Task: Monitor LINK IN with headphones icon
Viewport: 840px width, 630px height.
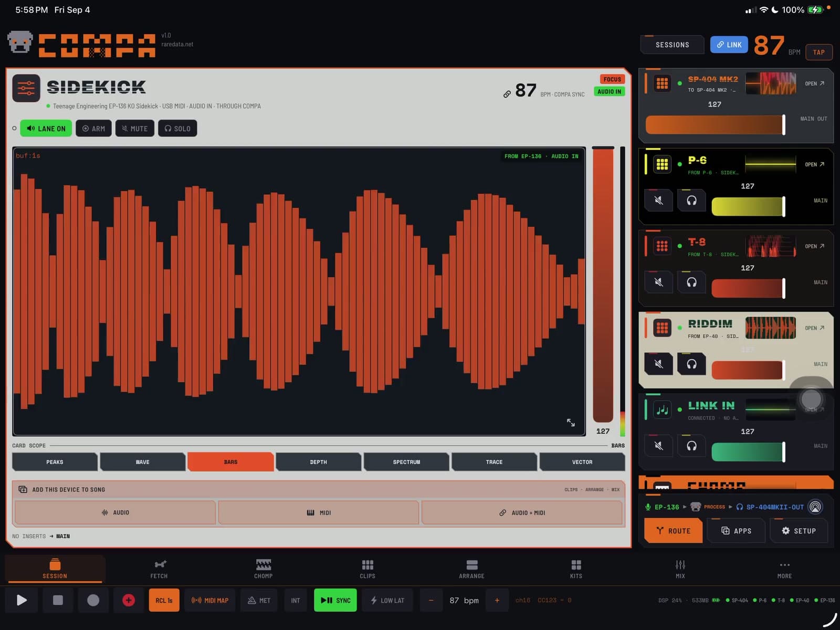Action: click(x=691, y=446)
